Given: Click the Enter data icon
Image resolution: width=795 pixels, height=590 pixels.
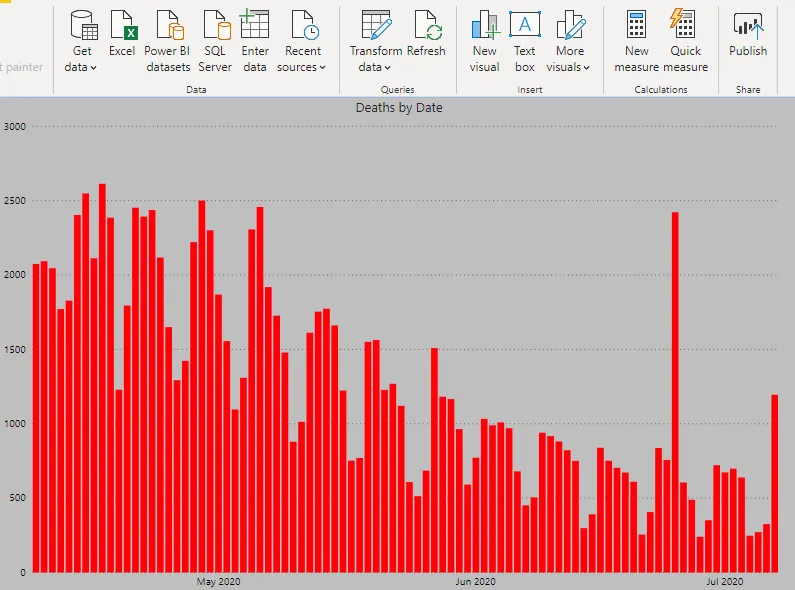Looking at the screenshot, I should click(x=254, y=24).
